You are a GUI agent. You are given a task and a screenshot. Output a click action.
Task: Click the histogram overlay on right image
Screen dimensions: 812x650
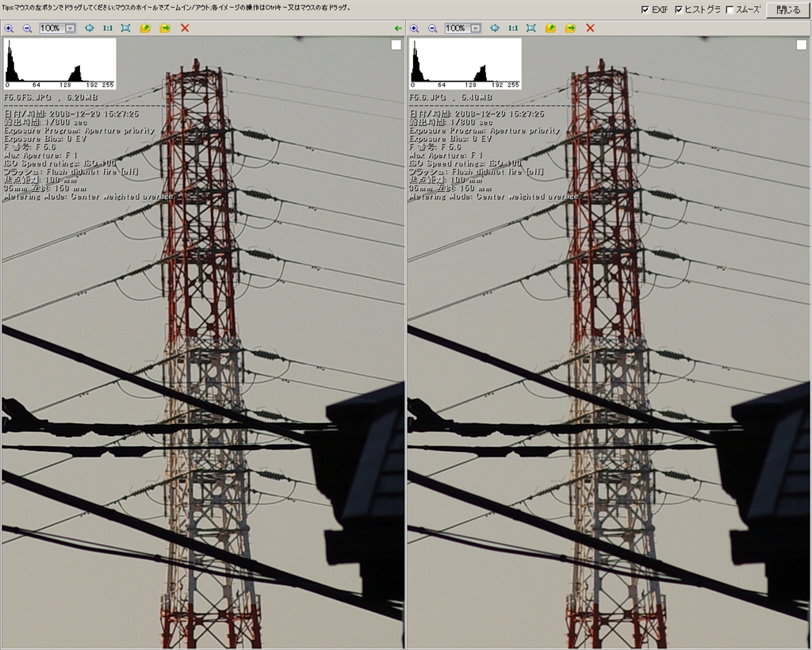(465, 63)
